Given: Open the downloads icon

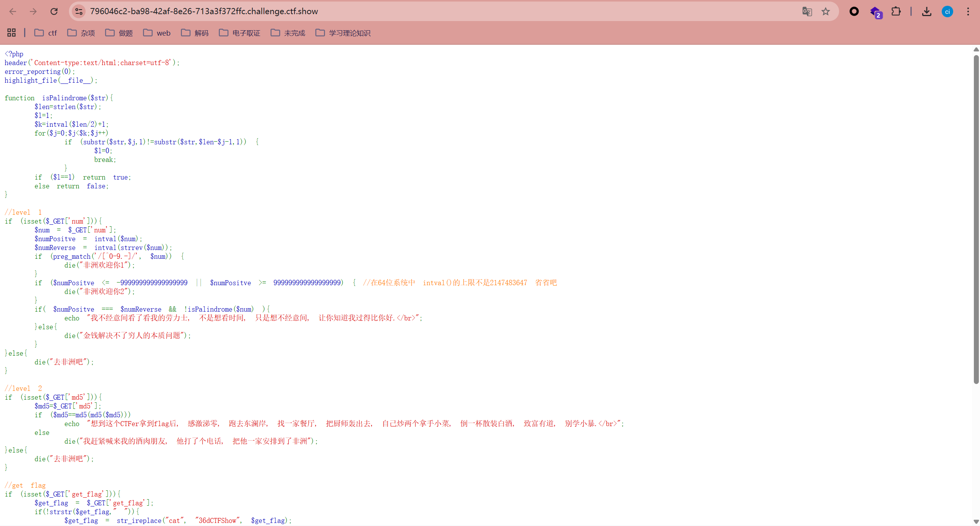Looking at the screenshot, I should pyautogui.click(x=926, y=11).
